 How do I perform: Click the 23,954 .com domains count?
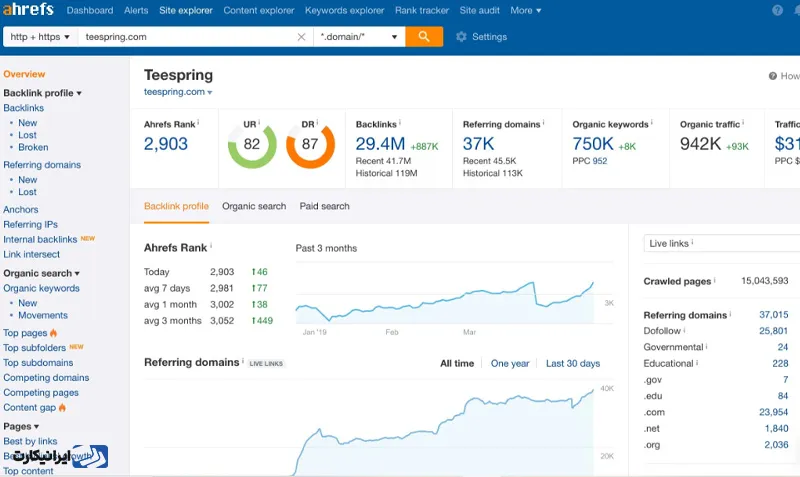pyautogui.click(x=773, y=412)
